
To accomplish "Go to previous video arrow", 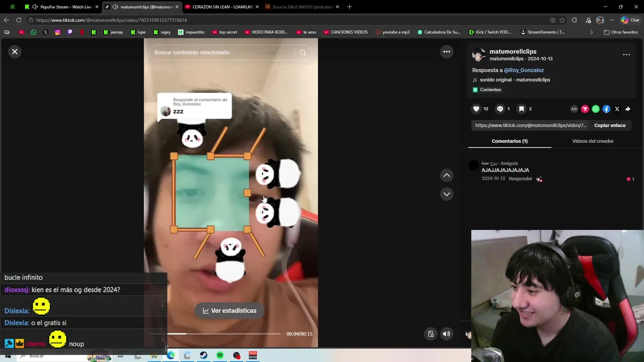I will [x=446, y=175].
